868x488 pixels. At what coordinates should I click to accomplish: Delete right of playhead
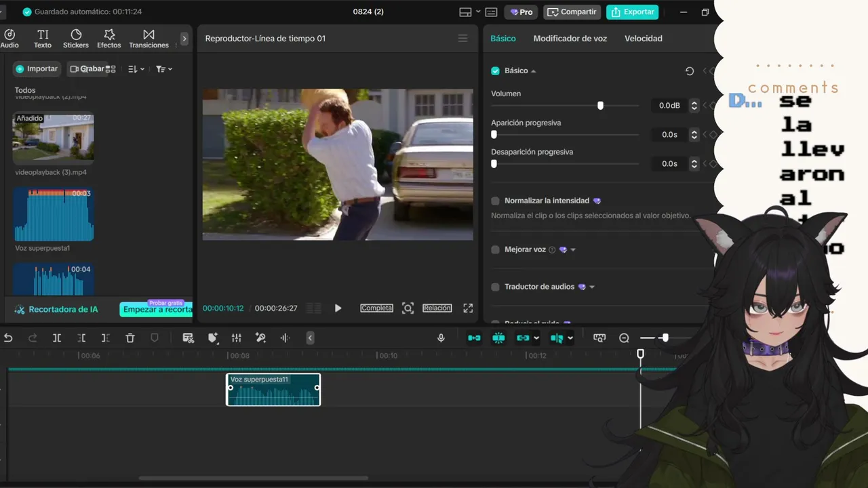tap(106, 338)
